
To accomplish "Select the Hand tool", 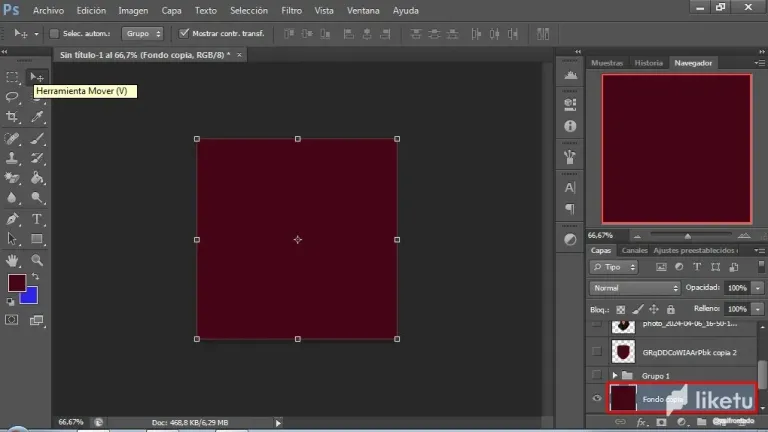I will coord(12,260).
